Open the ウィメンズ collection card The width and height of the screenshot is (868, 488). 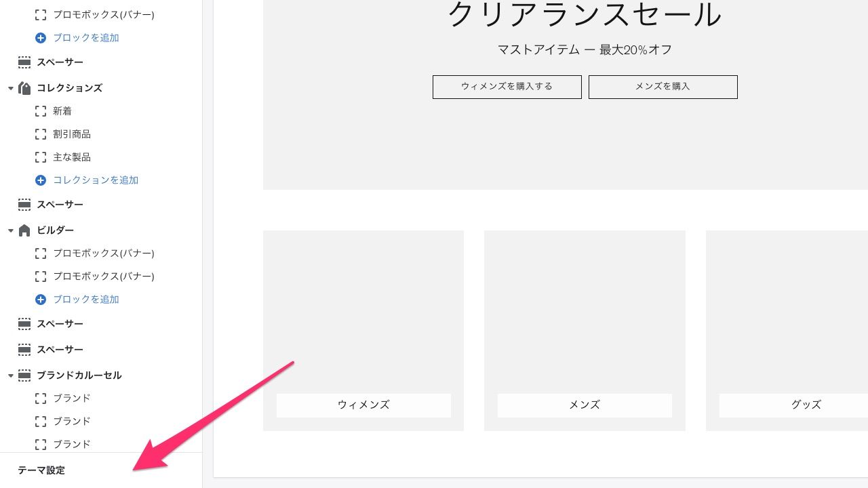tap(363, 331)
